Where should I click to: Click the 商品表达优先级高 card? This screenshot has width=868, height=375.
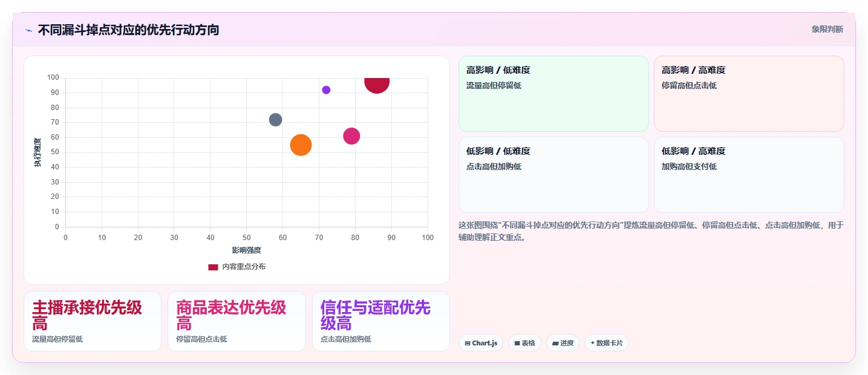pyautogui.click(x=237, y=321)
